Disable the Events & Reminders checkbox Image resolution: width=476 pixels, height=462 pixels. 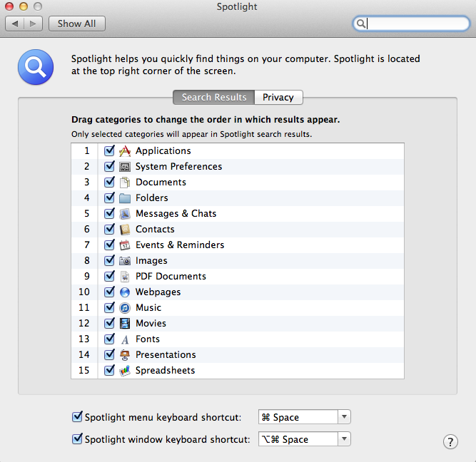[x=109, y=245]
